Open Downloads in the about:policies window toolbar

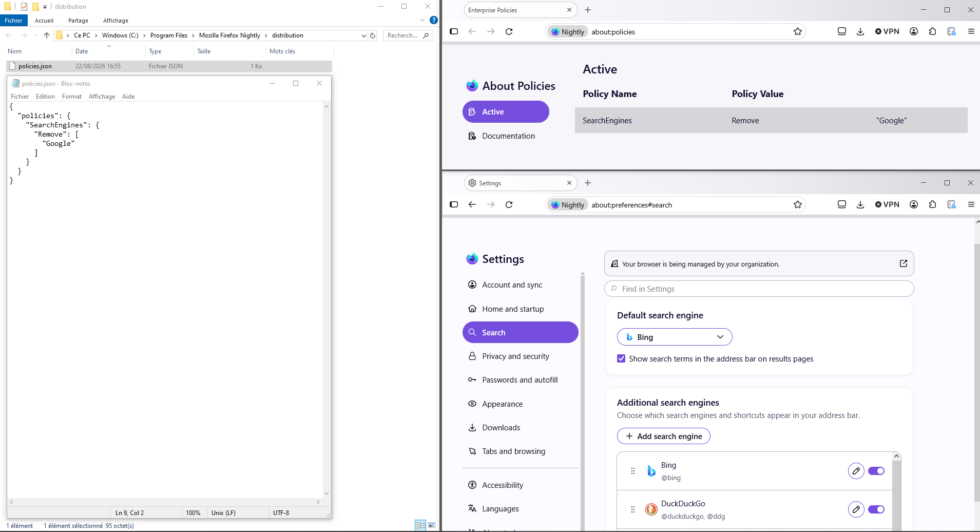860,31
